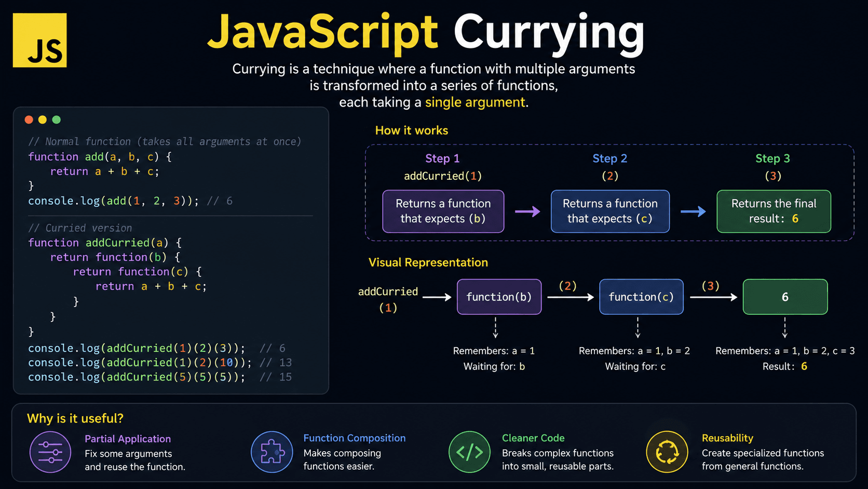
Task: Click the 'Reusability' title
Action: 727,438
